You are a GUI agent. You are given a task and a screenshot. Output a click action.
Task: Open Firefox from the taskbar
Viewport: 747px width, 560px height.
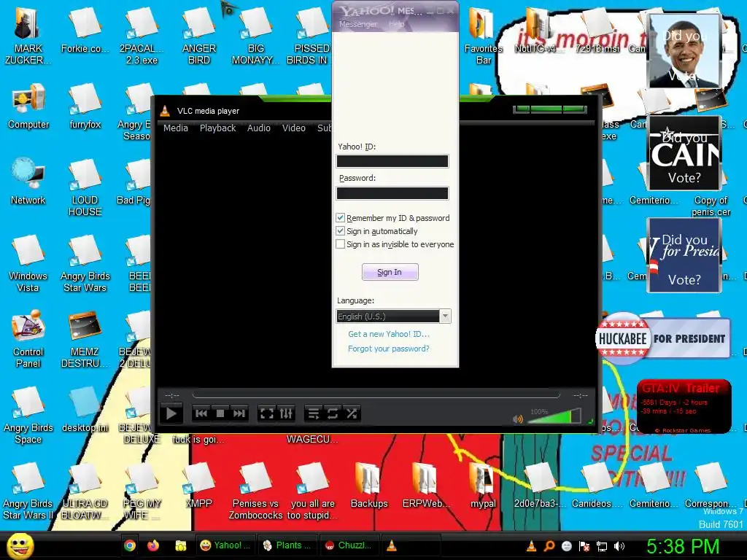point(153,545)
